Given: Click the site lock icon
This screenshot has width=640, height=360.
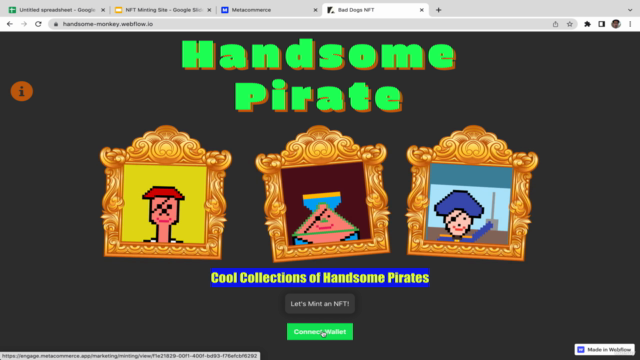Looking at the screenshot, I should [56, 24].
